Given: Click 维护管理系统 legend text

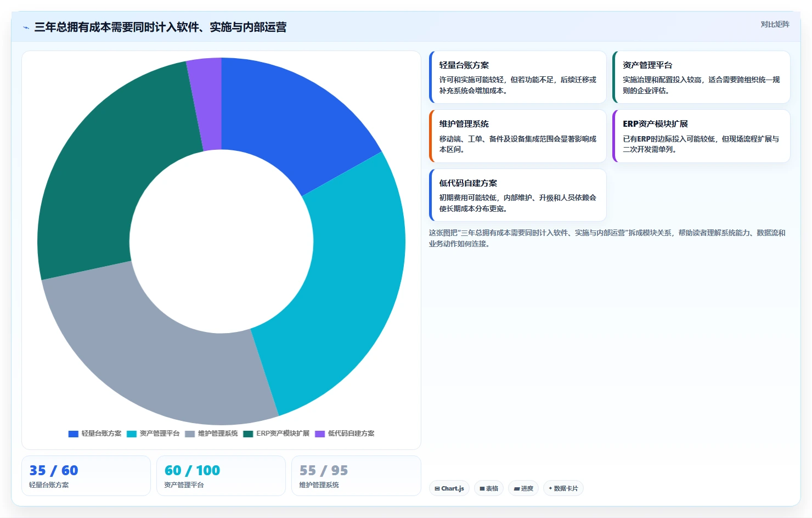Looking at the screenshot, I should pyautogui.click(x=218, y=433).
